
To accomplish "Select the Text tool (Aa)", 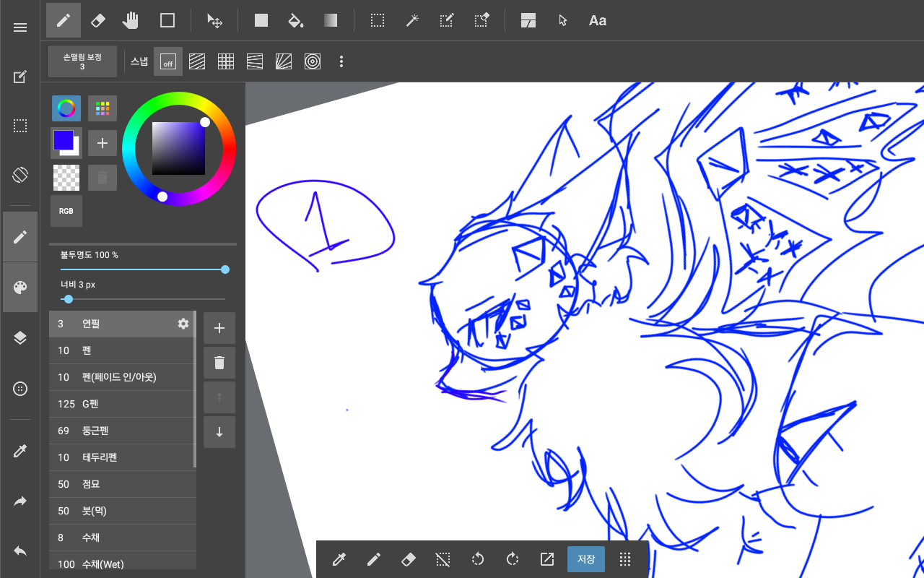I will [x=597, y=20].
